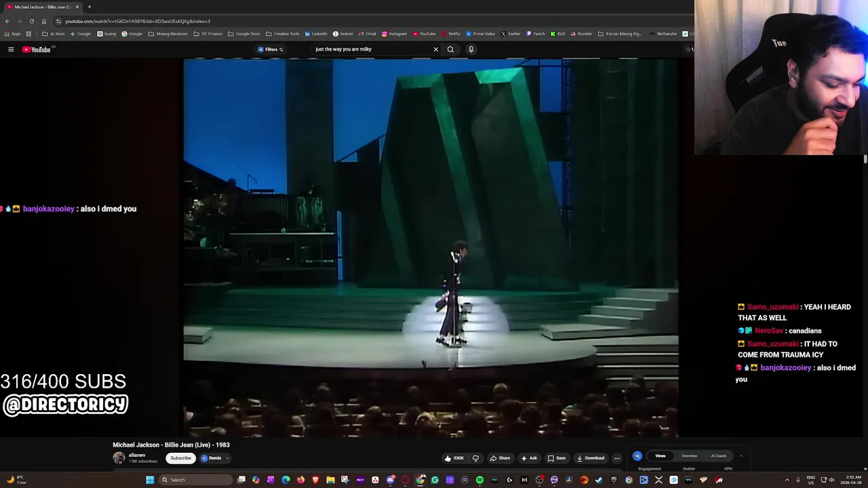Share the Billie Jean video
This screenshot has width=868, height=488.
click(x=500, y=458)
